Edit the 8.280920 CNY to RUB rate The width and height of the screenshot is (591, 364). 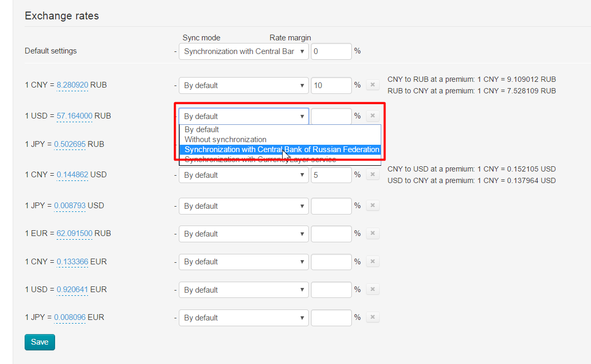(x=72, y=85)
